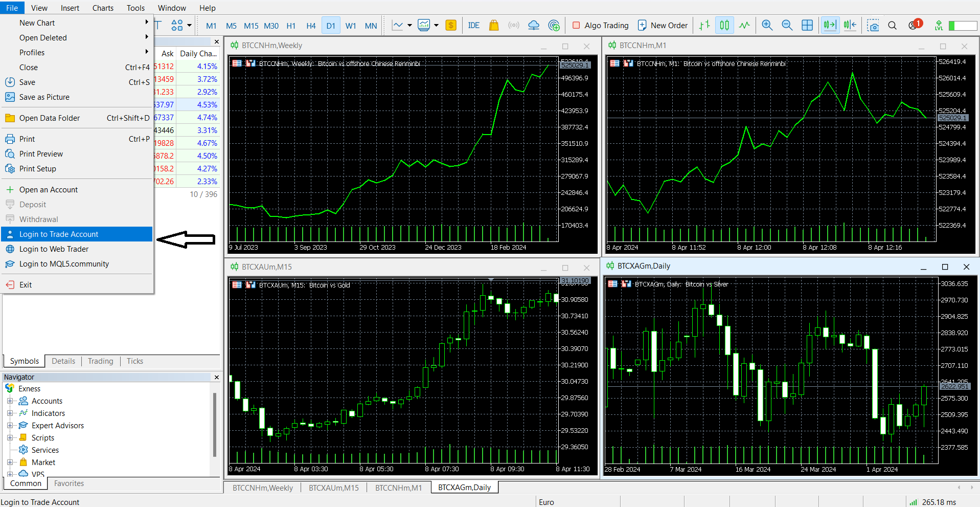980x507 pixels.
Task: Tile chart windows with grid icon
Action: pyautogui.click(x=807, y=25)
